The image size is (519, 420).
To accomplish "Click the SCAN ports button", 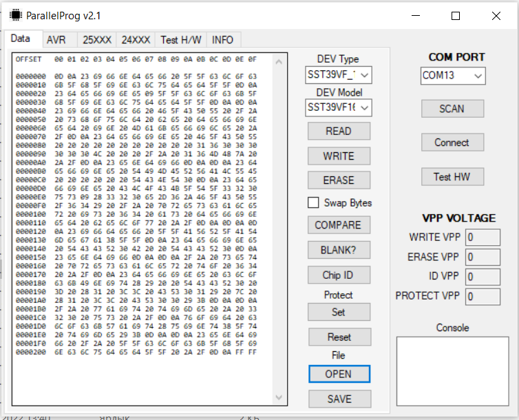I will tap(452, 109).
